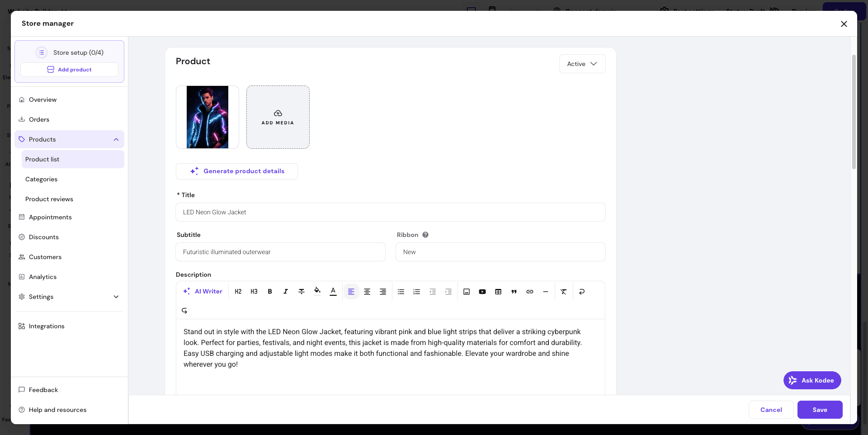Insert a table into description
This screenshot has width=868, height=435.
[498, 292]
